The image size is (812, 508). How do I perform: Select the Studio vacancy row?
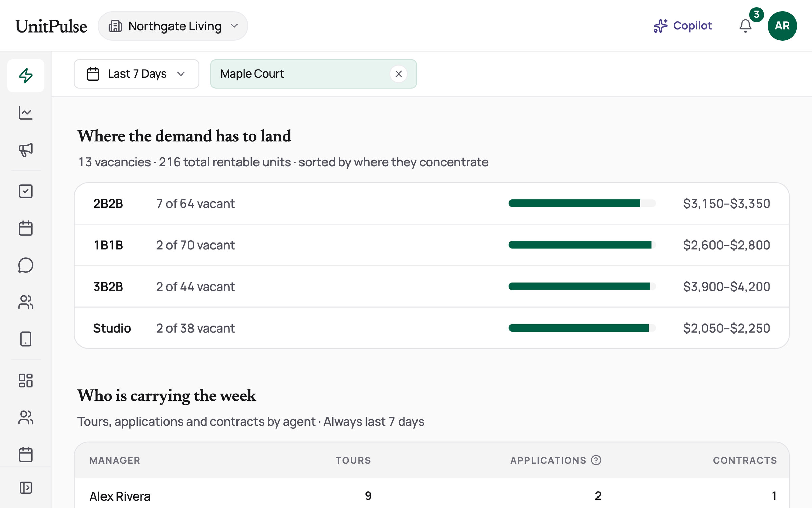pos(432,328)
